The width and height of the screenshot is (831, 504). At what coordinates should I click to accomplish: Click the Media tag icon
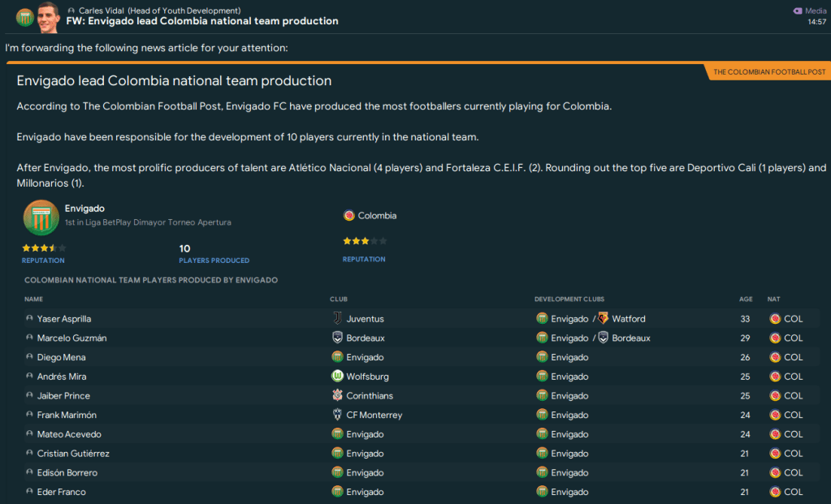(x=797, y=11)
